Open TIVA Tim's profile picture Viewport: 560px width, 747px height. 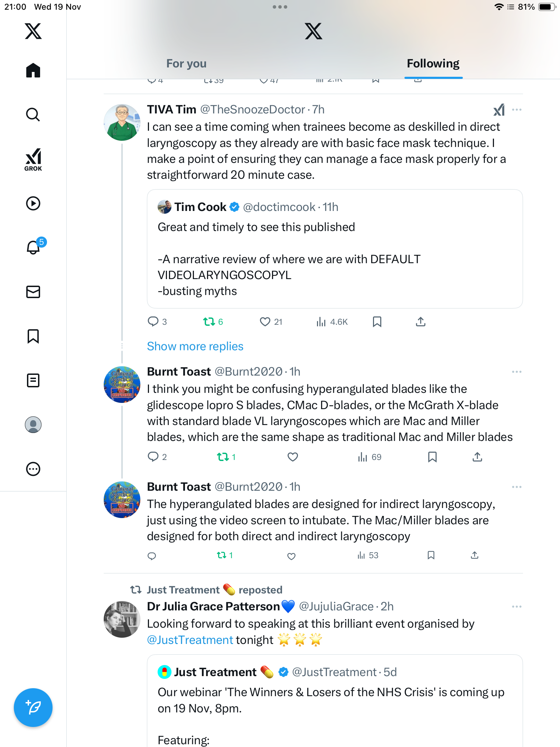122,122
